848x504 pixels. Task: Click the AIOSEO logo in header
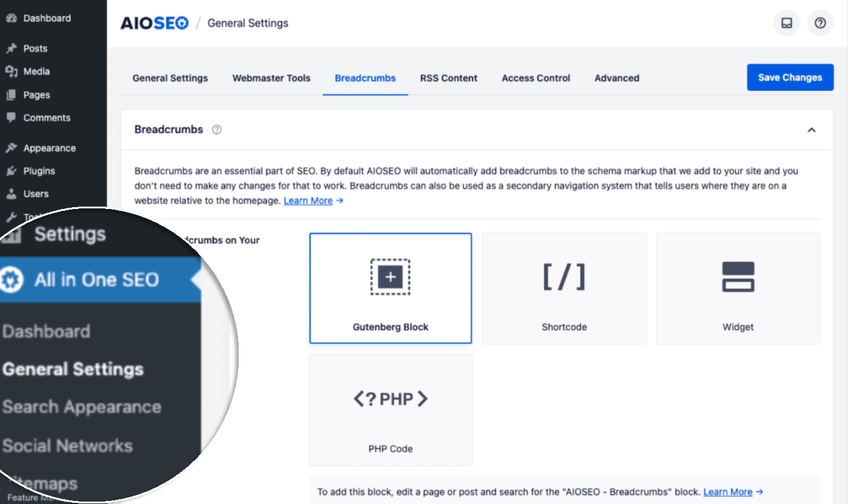tap(154, 24)
